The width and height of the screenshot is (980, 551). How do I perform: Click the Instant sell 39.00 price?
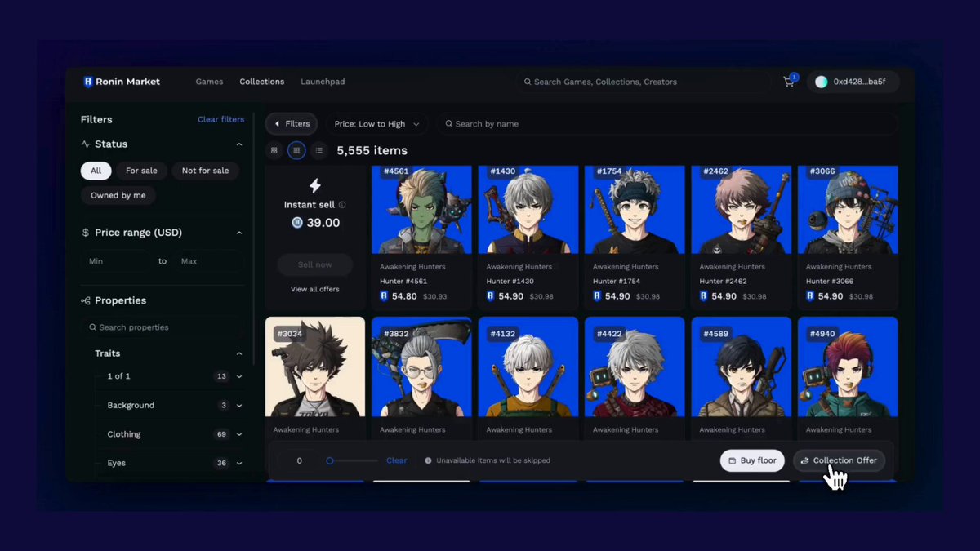323,223
